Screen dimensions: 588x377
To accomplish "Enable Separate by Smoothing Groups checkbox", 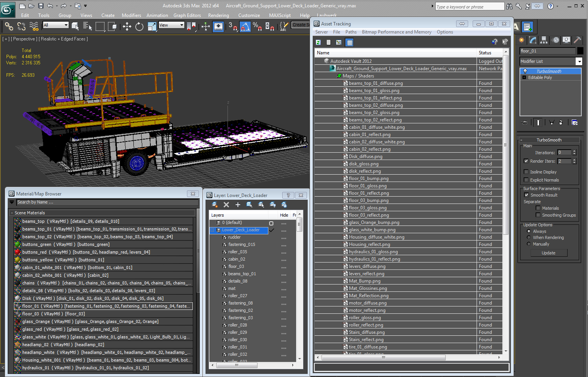I will [x=538, y=215].
